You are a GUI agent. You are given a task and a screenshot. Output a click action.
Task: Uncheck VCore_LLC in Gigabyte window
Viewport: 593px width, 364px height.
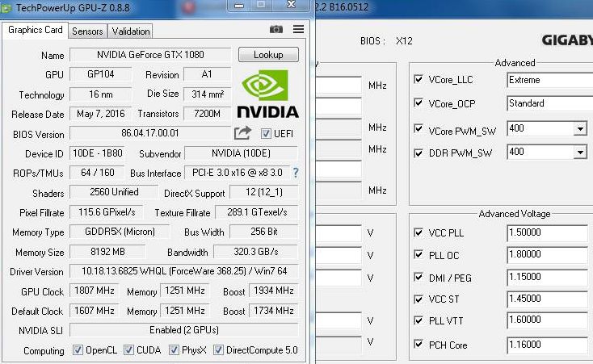[418, 79]
